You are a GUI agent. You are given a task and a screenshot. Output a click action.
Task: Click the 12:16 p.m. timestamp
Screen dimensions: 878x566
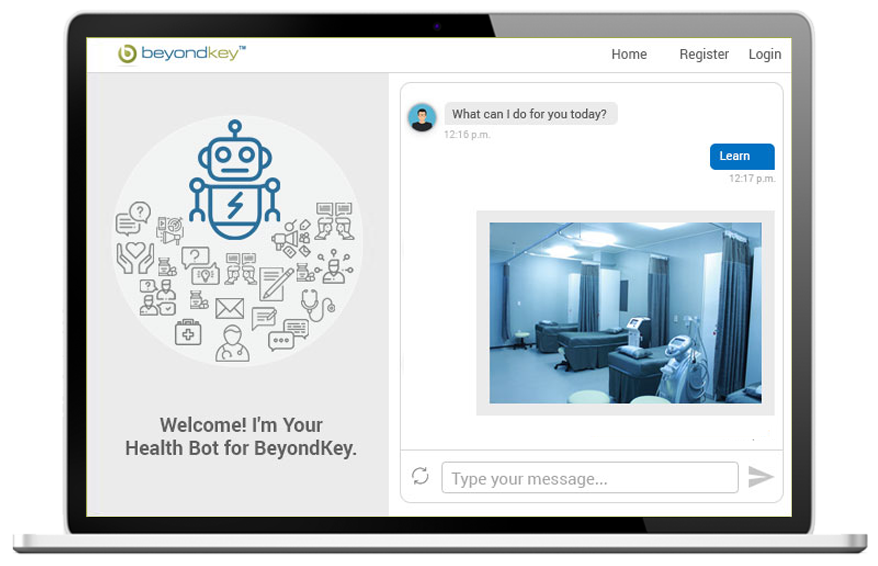click(467, 135)
